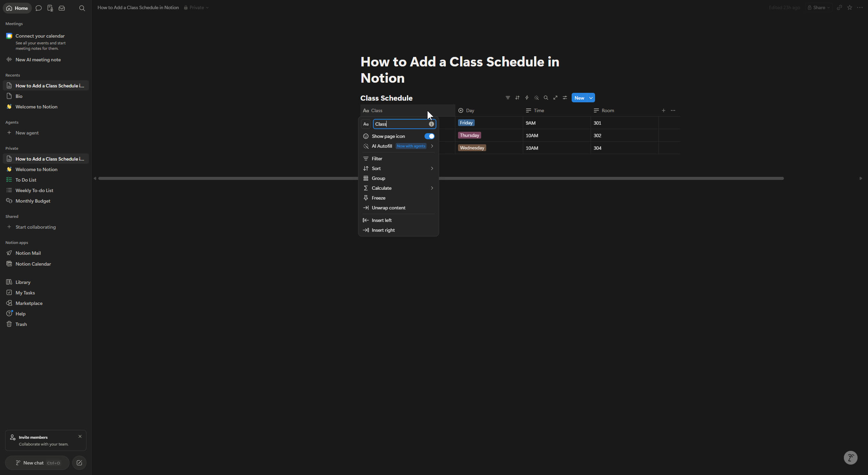The height and width of the screenshot is (475, 868).
Task: Choose Group in column menu
Action: click(398, 178)
